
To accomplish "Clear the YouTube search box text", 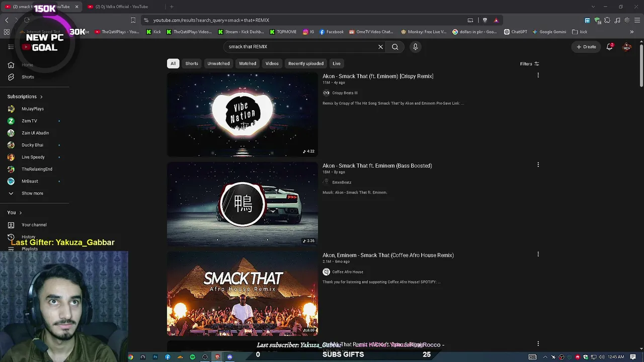I will point(380,47).
